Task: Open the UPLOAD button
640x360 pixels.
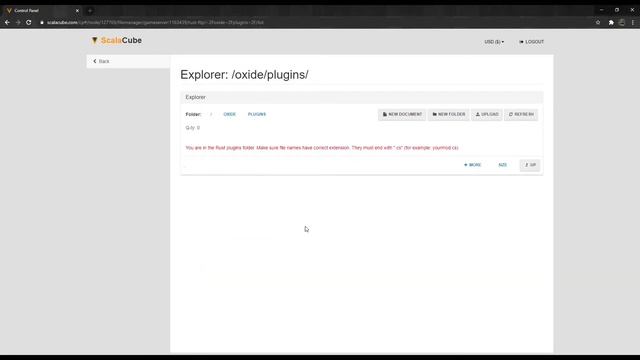Action: 487,114
